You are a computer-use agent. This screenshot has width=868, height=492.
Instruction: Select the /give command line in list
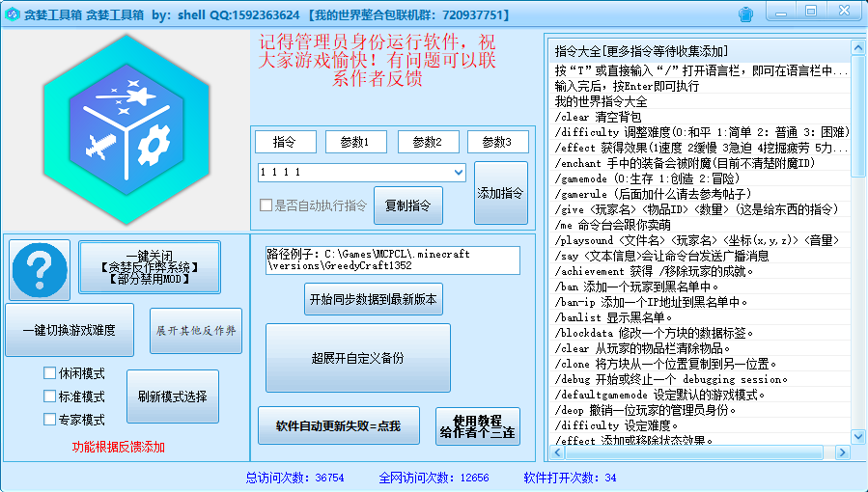701,209
